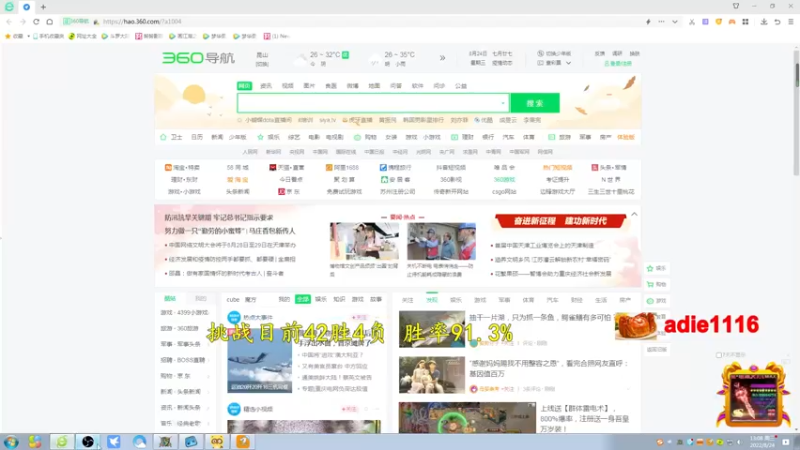Open the browser downloads icon
Image resolution: width=800 pixels, height=450 pixels.
tap(764, 22)
